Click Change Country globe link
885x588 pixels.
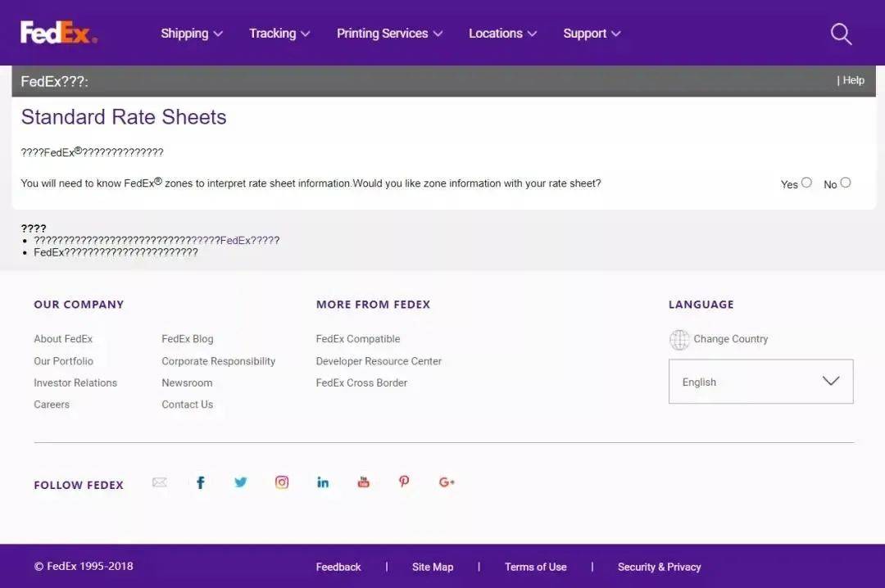coord(719,339)
